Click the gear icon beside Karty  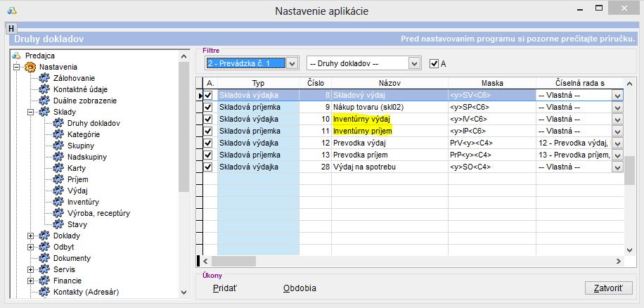[58, 168]
